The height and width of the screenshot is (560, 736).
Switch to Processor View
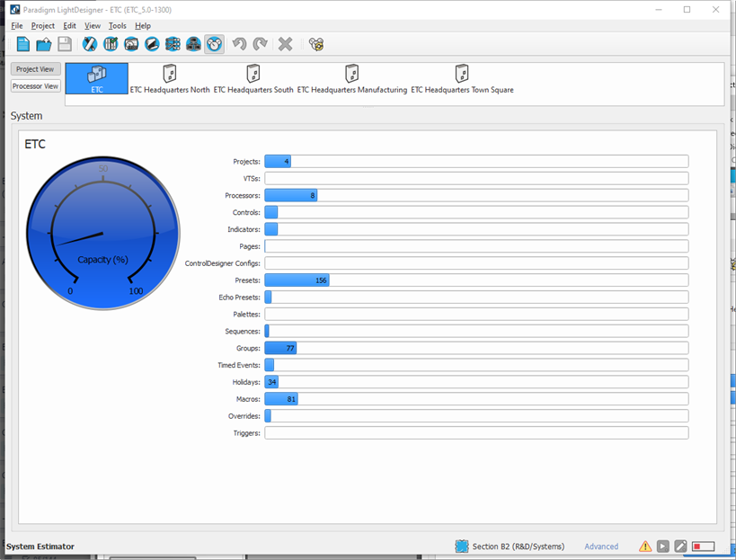35,85
